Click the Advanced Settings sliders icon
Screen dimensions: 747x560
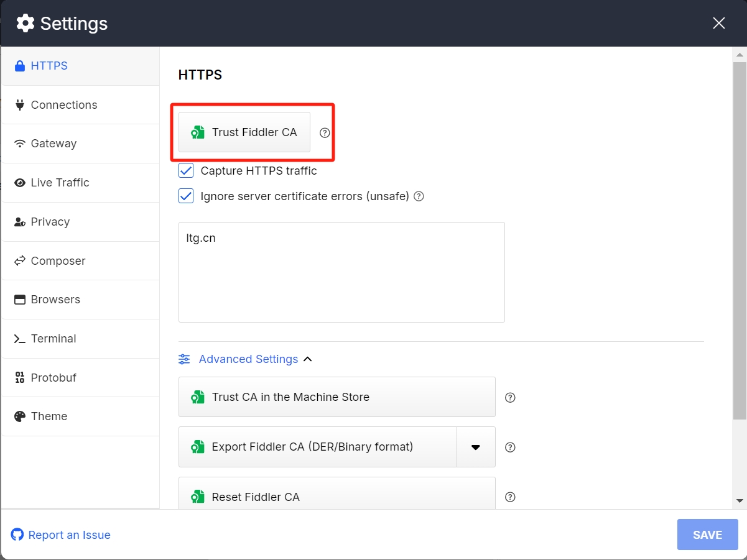click(x=184, y=359)
